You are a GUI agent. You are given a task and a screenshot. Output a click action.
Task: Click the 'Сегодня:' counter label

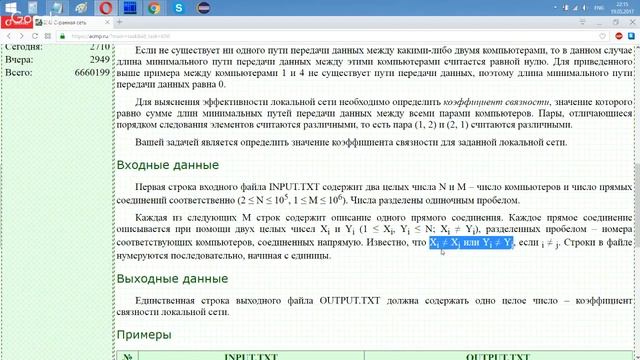click(x=24, y=47)
